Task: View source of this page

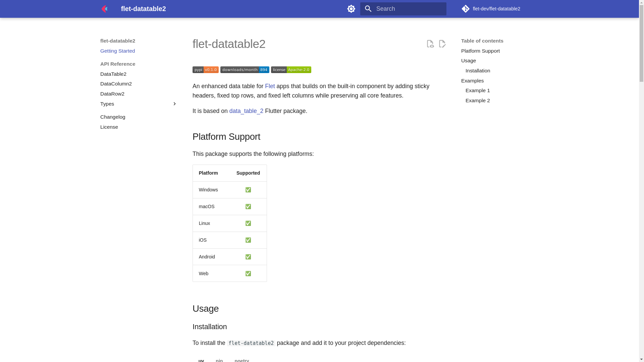Action: click(430, 44)
